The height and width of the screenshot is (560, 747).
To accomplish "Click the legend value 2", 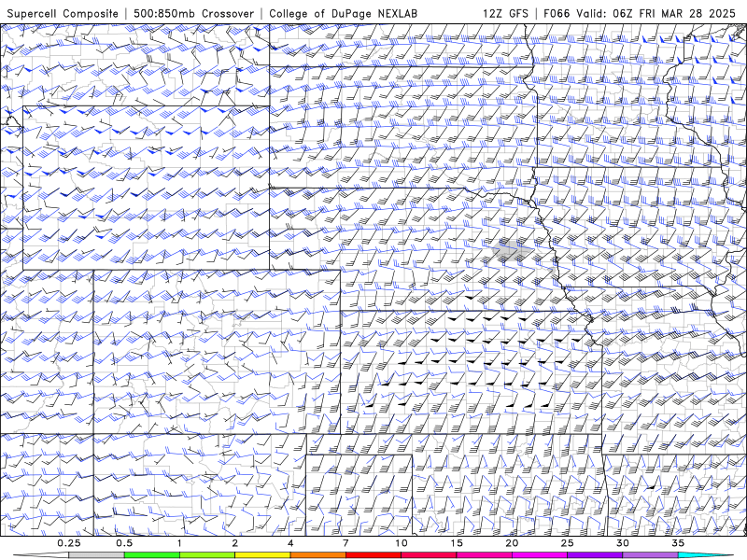I will pyautogui.click(x=235, y=543).
